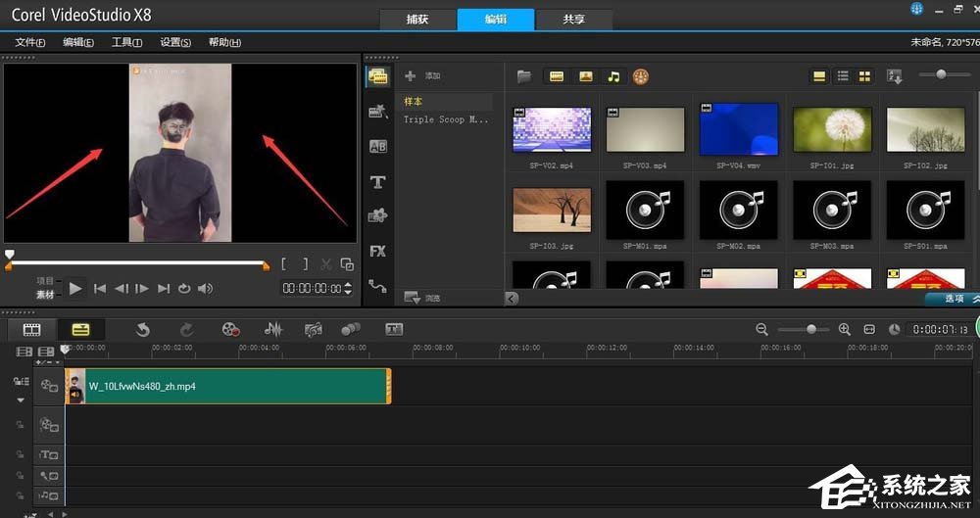The width and height of the screenshot is (980, 518).
Task: Open the Title (T) panel
Action: (377, 182)
